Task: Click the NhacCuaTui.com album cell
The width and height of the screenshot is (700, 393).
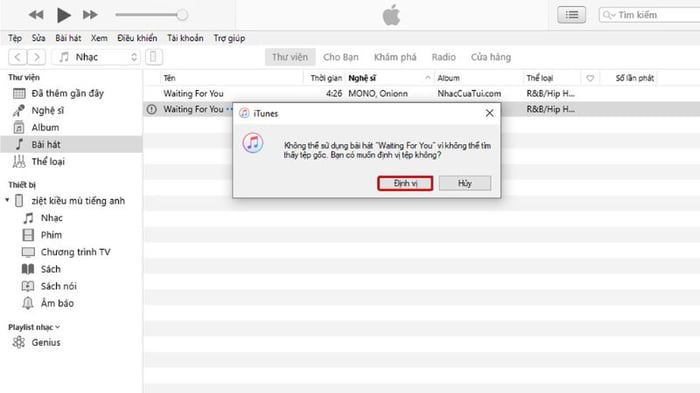Action: pyautogui.click(x=469, y=93)
